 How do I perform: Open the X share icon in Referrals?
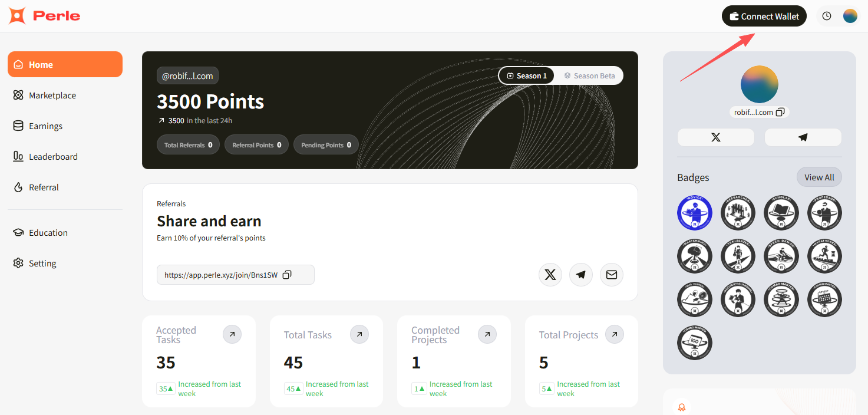pos(550,274)
